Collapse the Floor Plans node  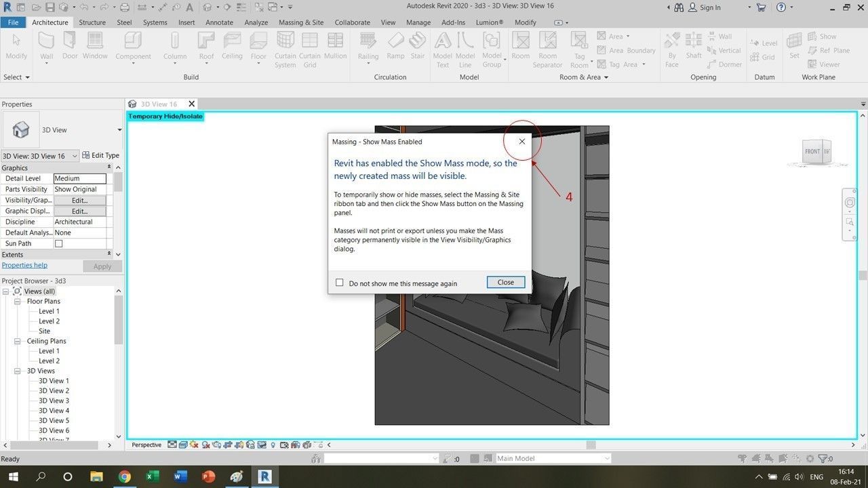[18, 302]
